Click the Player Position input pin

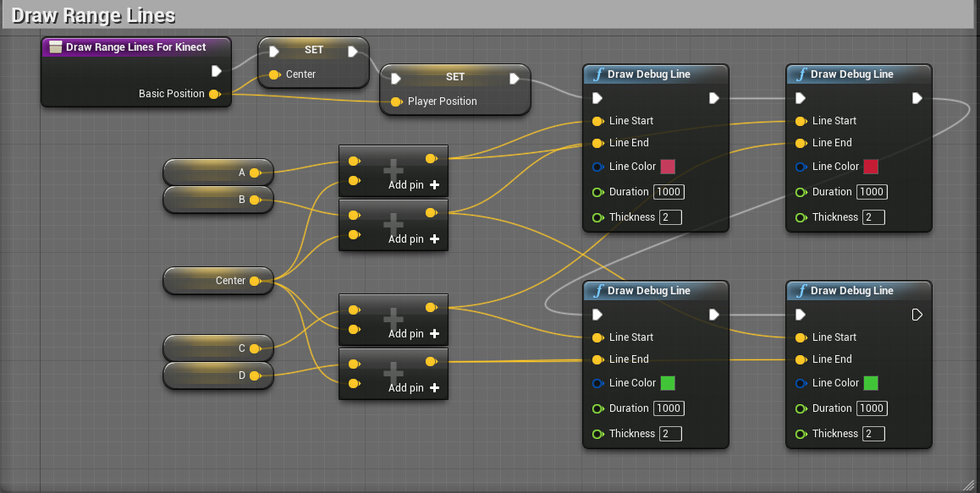pos(396,101)
